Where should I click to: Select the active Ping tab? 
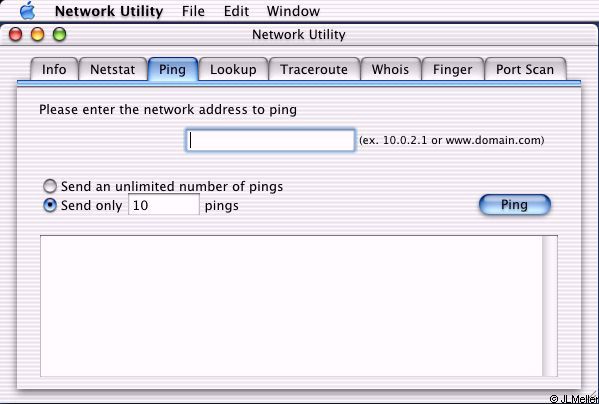pos(173,69)
